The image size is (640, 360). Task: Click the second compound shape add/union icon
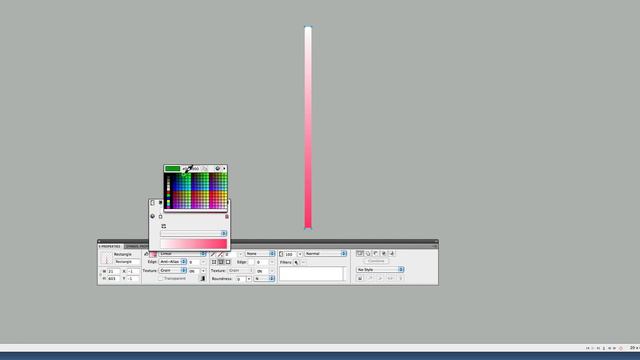coord(368,253)
